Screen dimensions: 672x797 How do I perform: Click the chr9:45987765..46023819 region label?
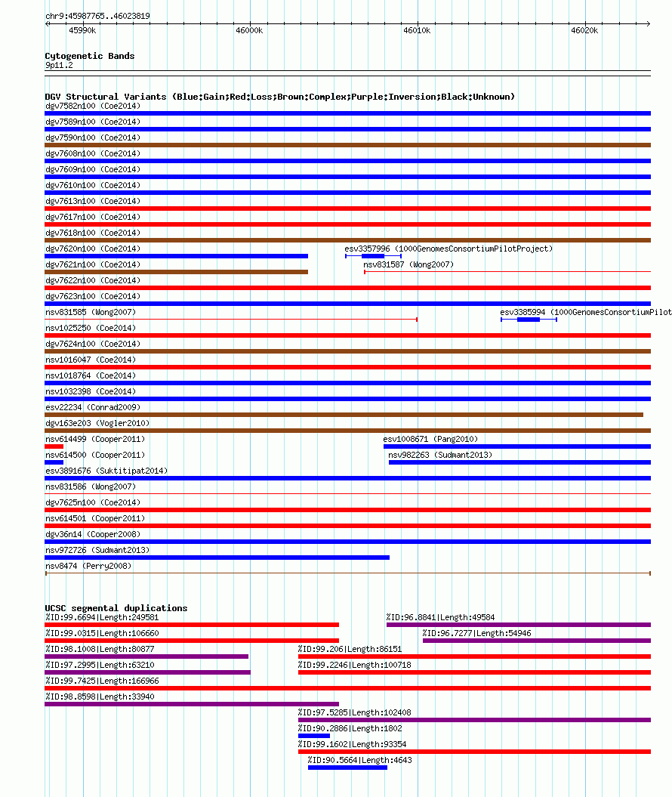pos(97,16)
